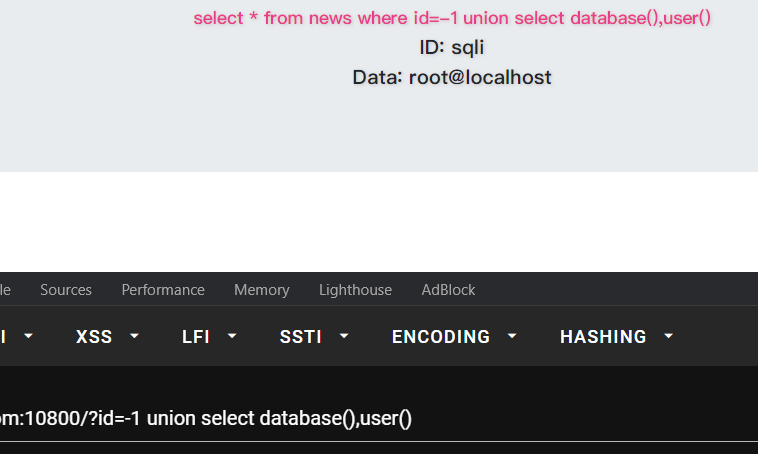Open the Sources devtools tab

pyautogui.click(x=66, y=290)
